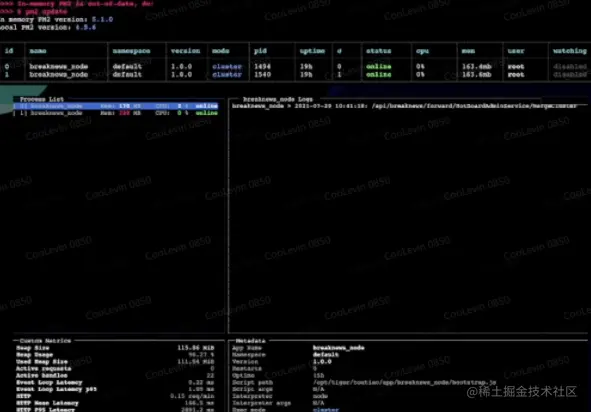591x412 pixels.
Task: Click the 'status' column header
Action: (378, 51)
